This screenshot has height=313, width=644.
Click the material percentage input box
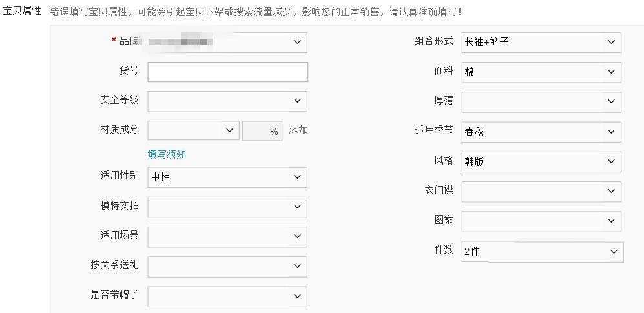(261, 130)
